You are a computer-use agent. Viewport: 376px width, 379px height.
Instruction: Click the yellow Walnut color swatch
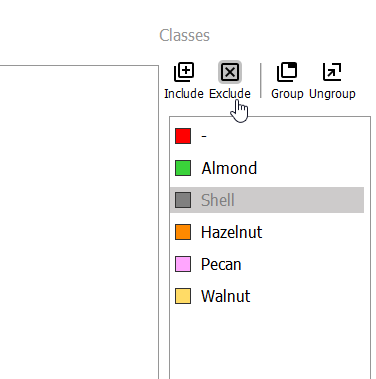[183, 296]
